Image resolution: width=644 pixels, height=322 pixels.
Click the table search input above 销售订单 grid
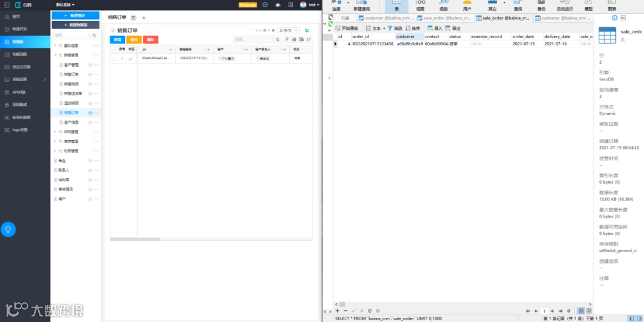pyautogui.click(x=254, y=39)
